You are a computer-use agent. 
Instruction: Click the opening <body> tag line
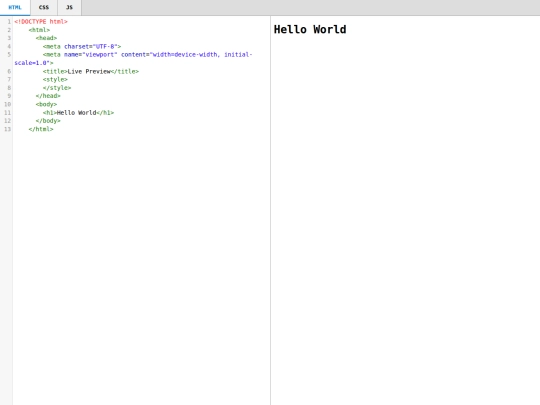(46, 104)
